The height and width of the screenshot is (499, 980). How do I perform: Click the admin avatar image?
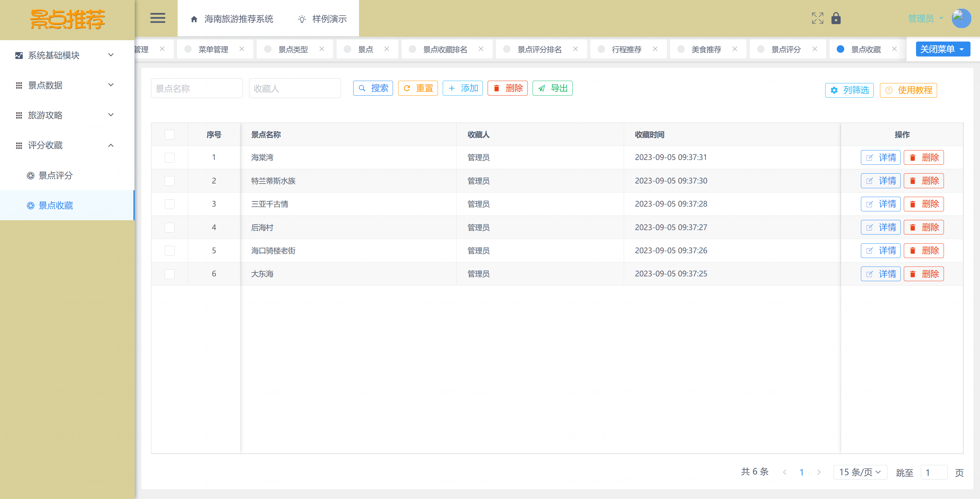961,18
